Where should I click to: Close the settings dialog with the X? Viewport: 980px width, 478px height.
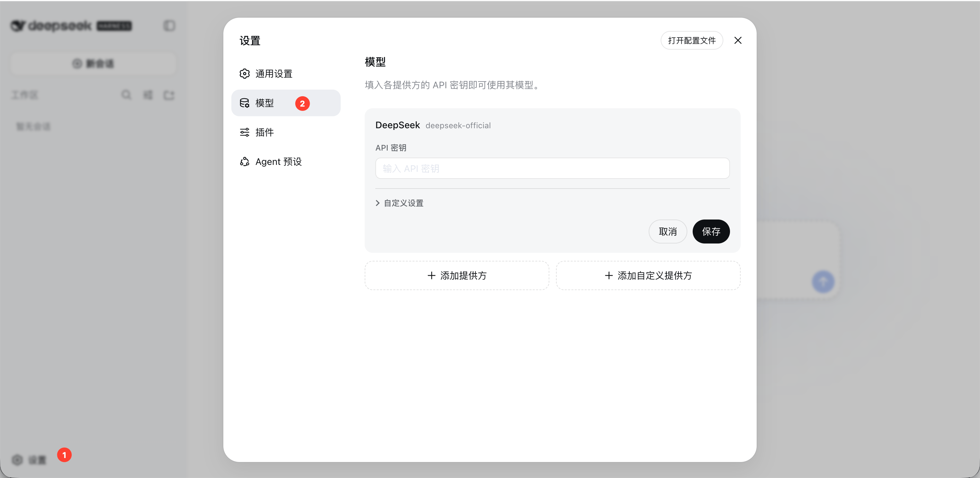pyautogui.click(x=738, y=40)
